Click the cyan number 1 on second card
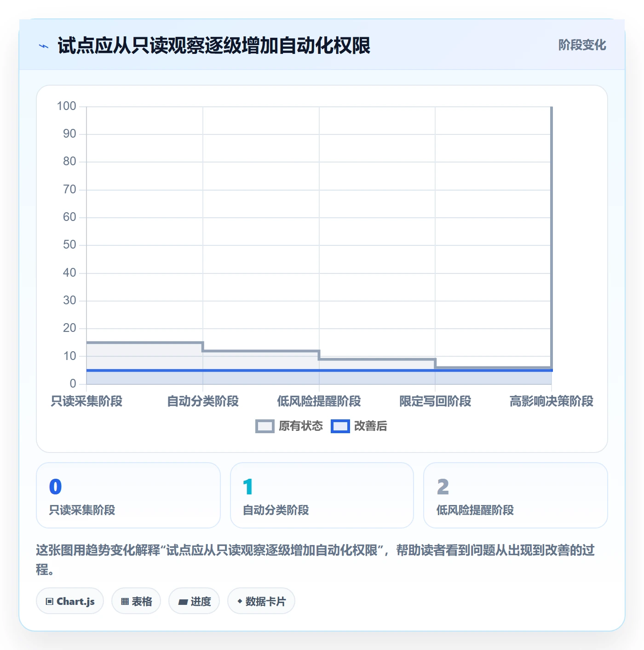644x650 pixels. point(248,487)
